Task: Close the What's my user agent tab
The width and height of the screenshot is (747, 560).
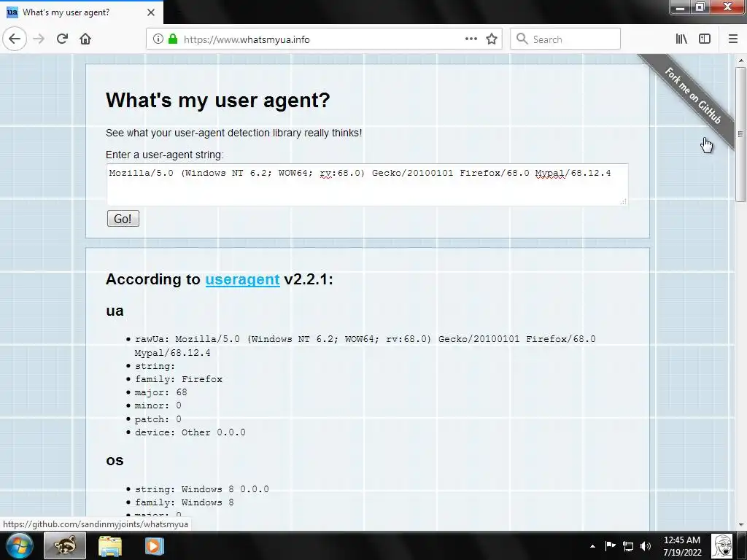Action: coord(151,12)
